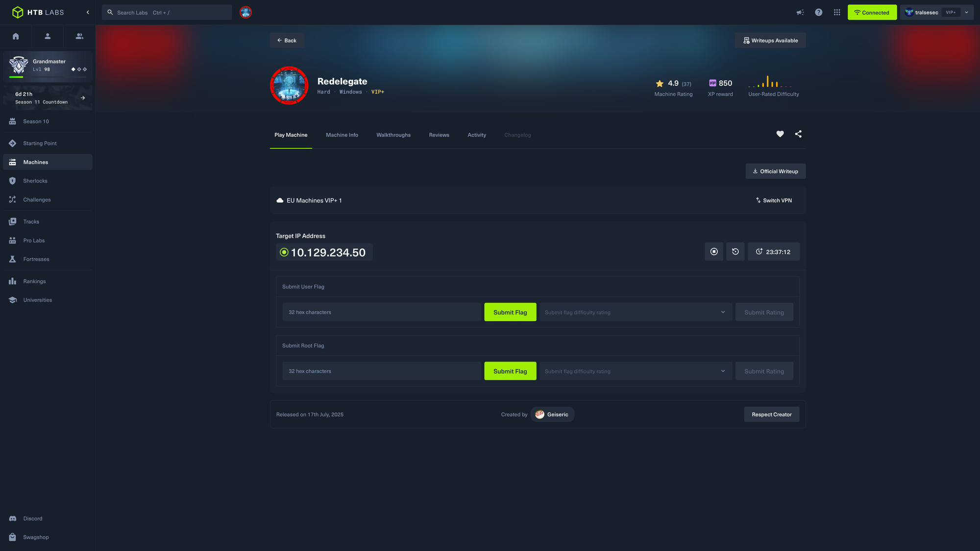Open the announcements megaphone icon
The width and height of the screenshot is (980, 551).
tap(800, 12)
